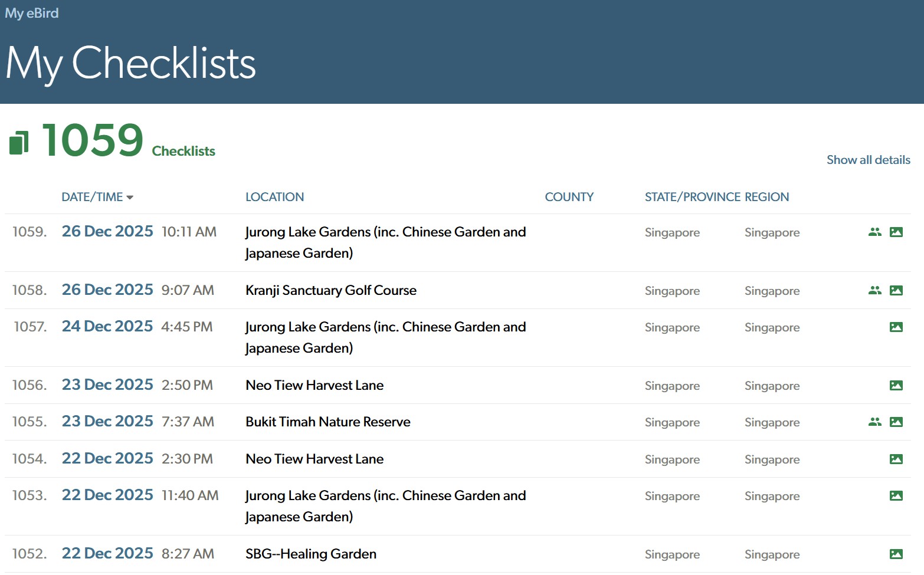This screenshot has height=575, width=924.
Task: Click the green checklists icon beside 1059
Action: [19, 143]
